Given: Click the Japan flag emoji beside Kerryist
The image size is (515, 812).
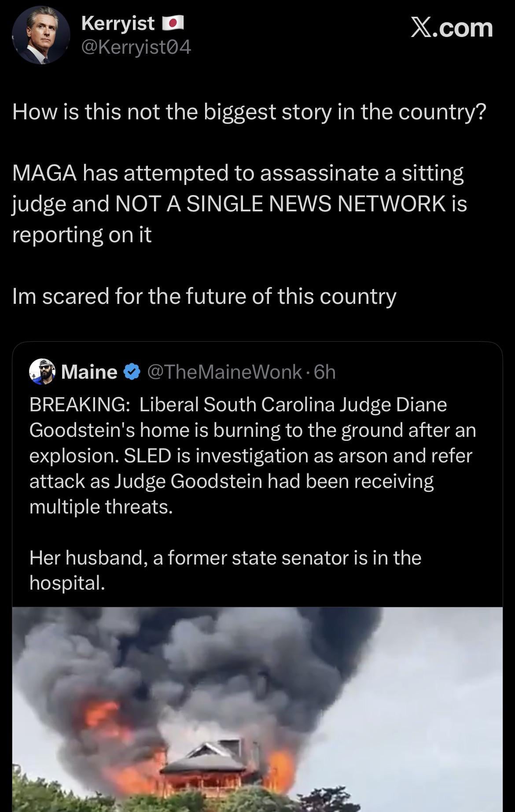Looking at the screenshot, I should [173, 23].
